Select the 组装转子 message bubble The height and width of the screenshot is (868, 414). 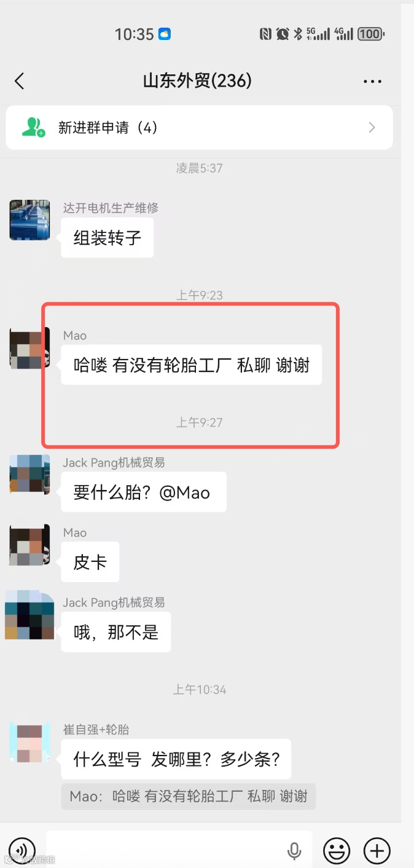(107, 237)
